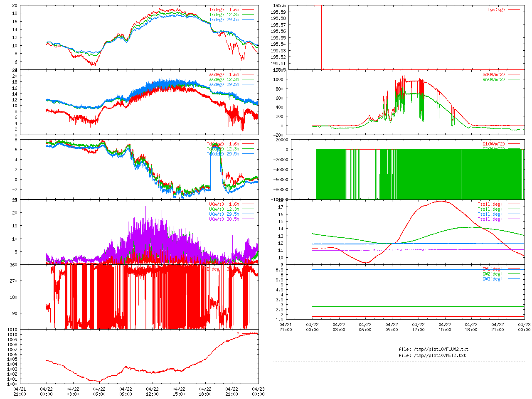Click the purple "Tsoil(deg)" legend entry

point(490,219)
